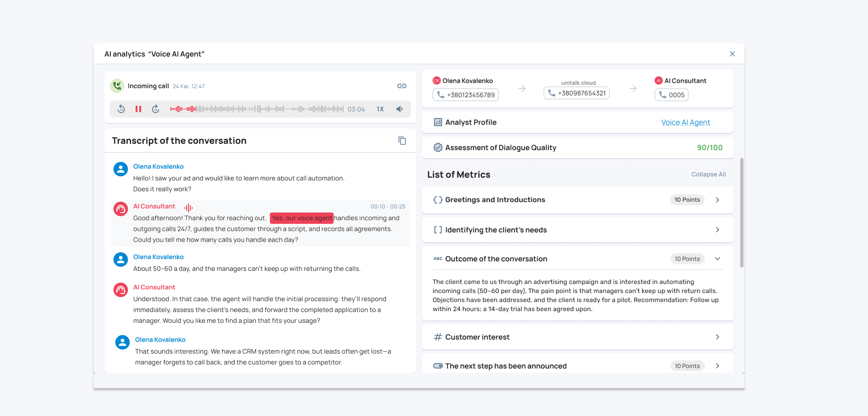This screenshot has height=416, width=868.
Task: Close the AI analytics dialog
Action: click(732, 54)
